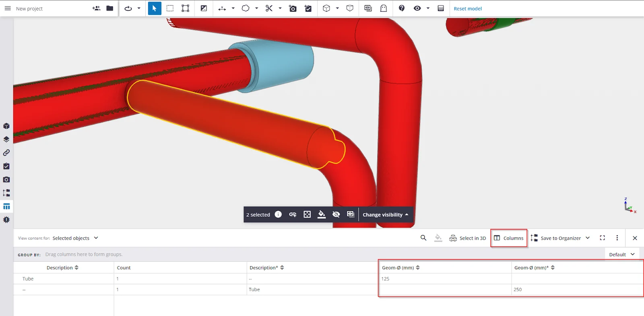The image size is (644, 316).
Task: Expand the eye visibility dropdown arrow
Action: [x=428, y=8]
